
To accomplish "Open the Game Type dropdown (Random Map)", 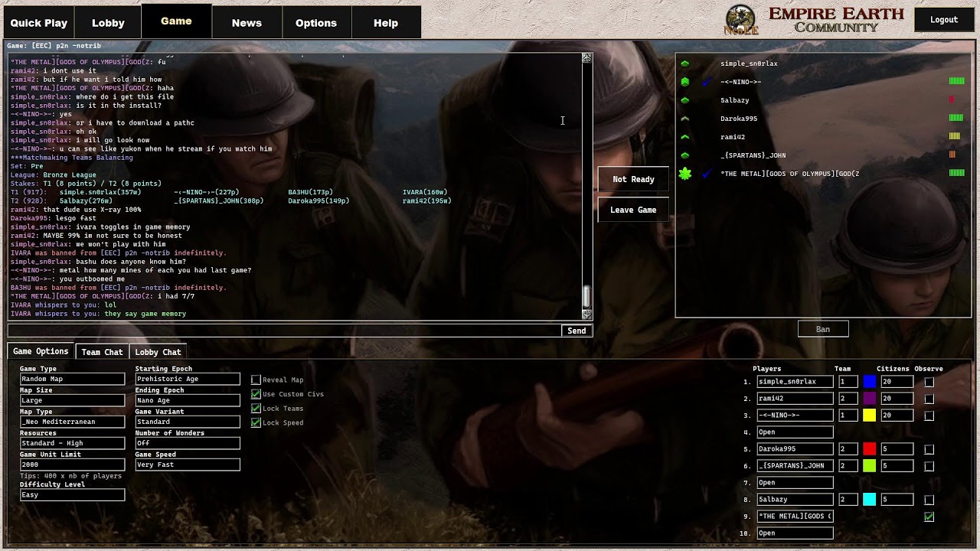I will 72,379.
